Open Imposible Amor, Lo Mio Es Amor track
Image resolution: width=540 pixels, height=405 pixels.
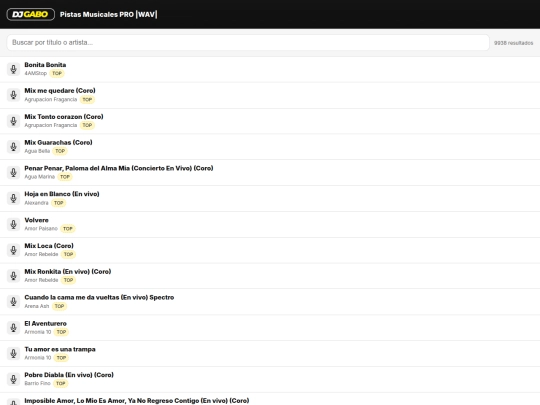(137, 401)
